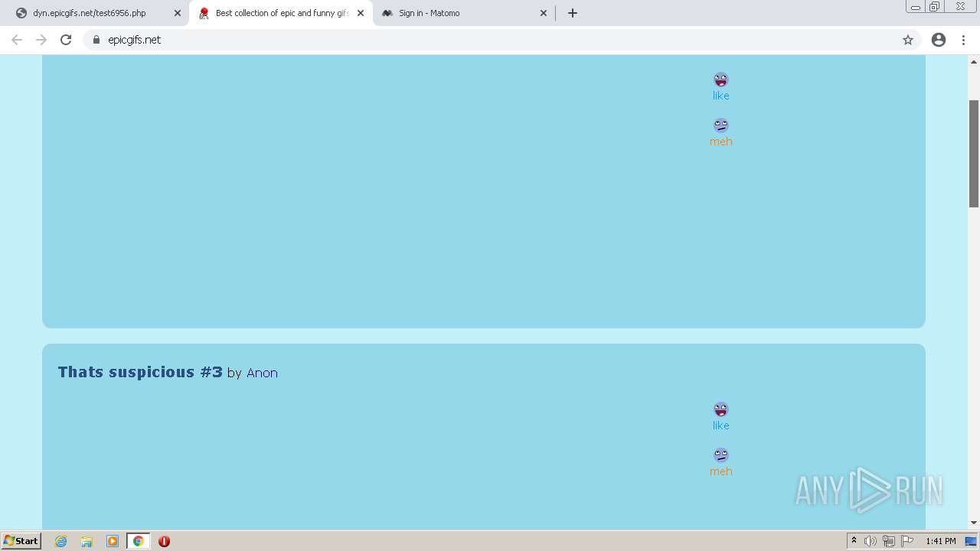The image size is (980, 551).
Task: Open the Action Center flag tray icon
Action: (907, 541)
